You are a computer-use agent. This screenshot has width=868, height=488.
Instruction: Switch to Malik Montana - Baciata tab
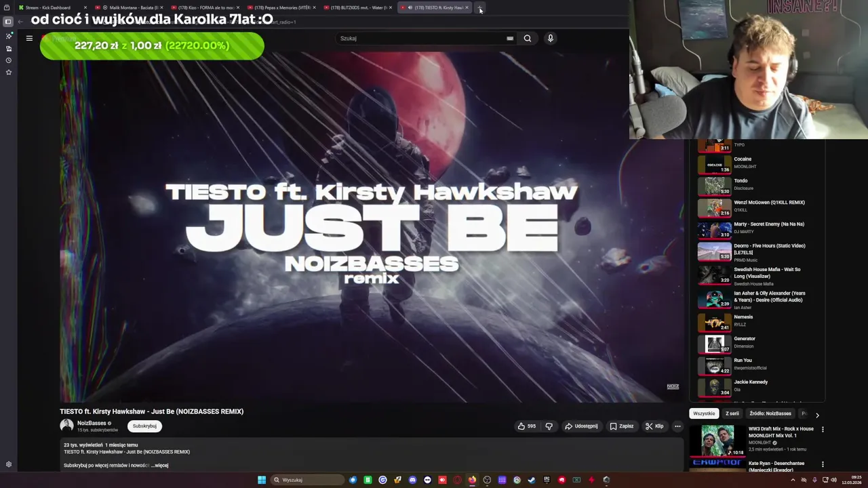pos(129,7)
